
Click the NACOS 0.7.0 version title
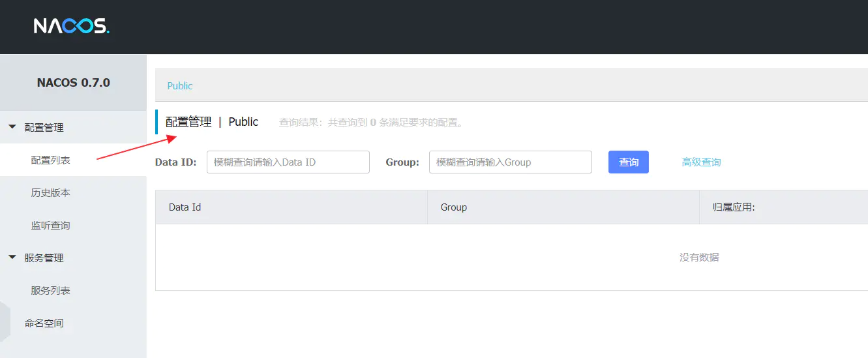click(x=73, y=83)
